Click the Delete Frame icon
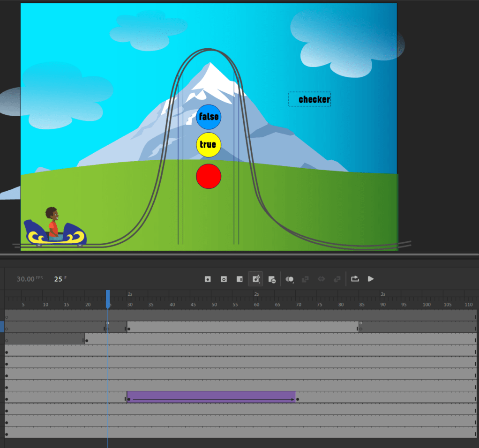The height and width of the screenshot is (448, 479). 272,279
